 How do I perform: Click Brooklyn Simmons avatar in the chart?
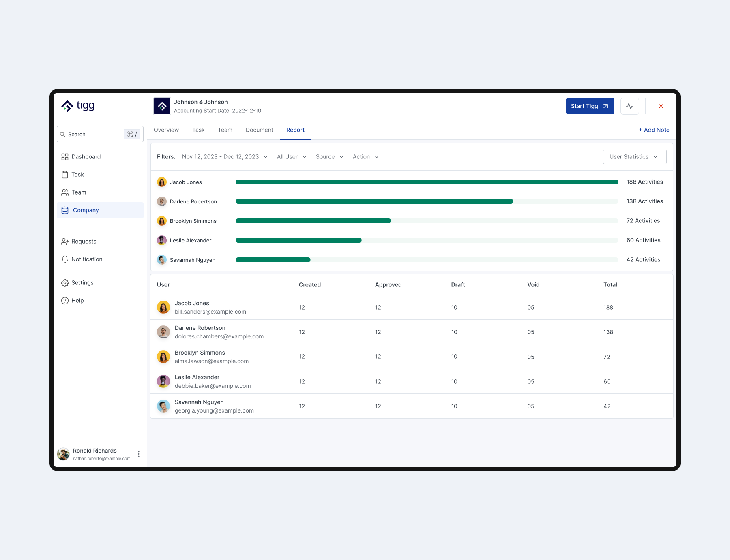click(162, 221)
